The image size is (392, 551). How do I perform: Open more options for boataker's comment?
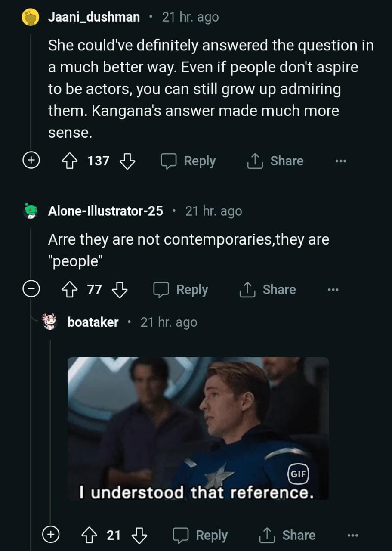pos(352,535)
